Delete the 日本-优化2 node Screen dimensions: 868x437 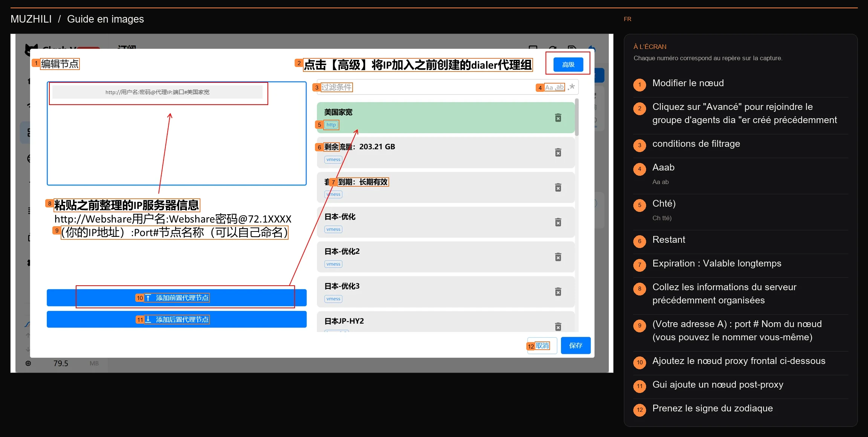558,257
